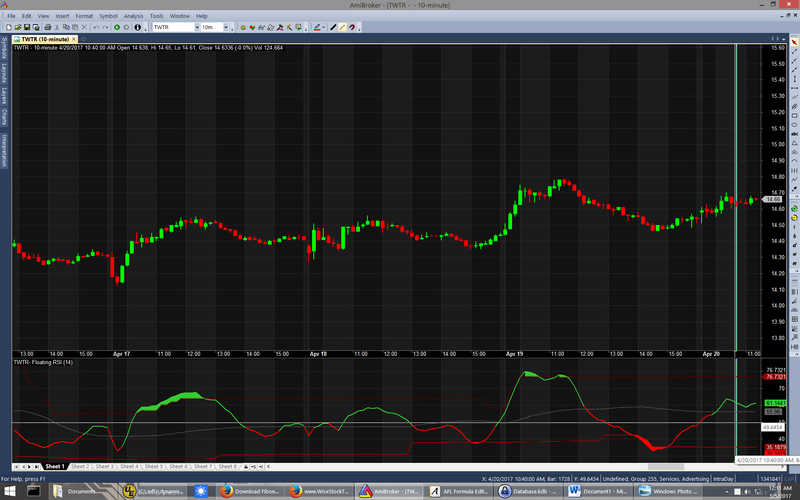Open the black info circle icon
This screenshot has width=800, height=500.
tap(137, 27)
